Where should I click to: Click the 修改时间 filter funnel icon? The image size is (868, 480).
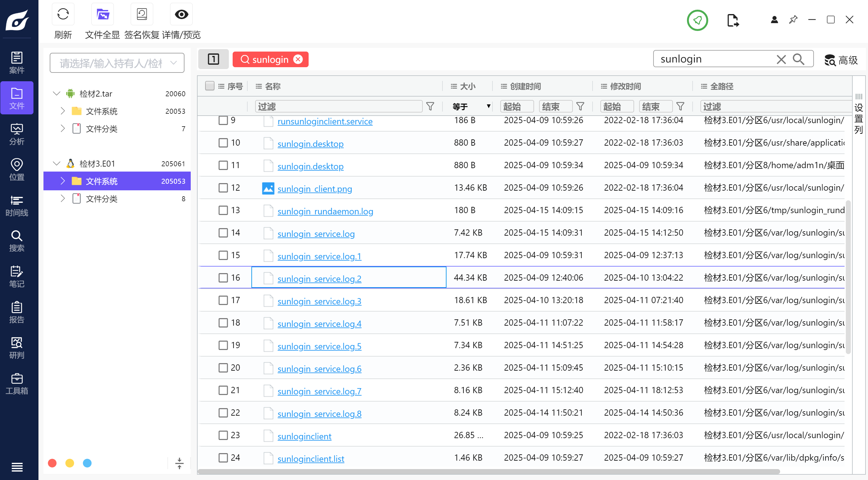[680, 107]
